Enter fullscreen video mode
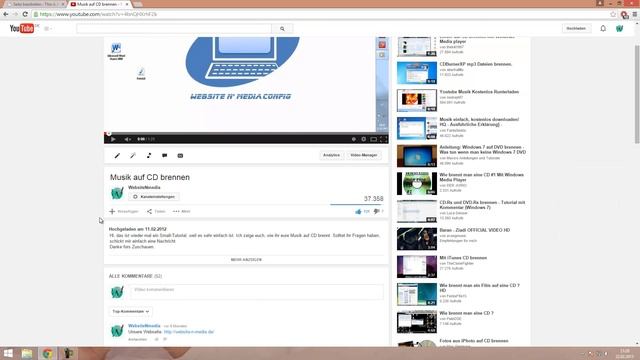Viewport: 640px width, 360px height. click(x=383, y=139)
